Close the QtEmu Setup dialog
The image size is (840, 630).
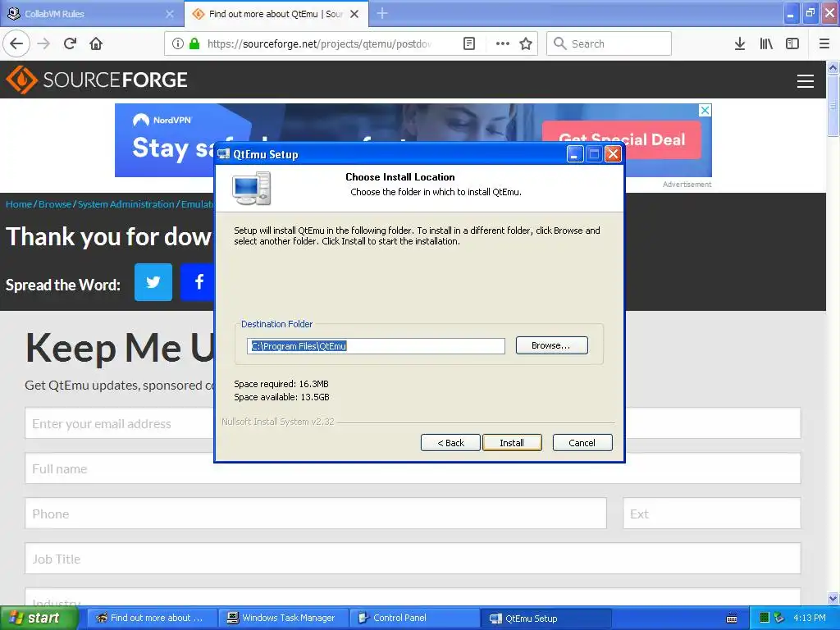613,154
